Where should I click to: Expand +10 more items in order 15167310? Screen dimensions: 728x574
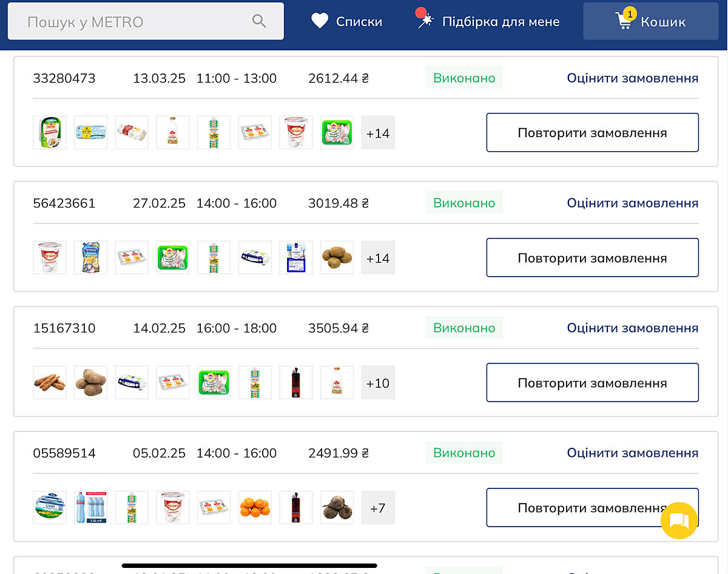(378, 382)
